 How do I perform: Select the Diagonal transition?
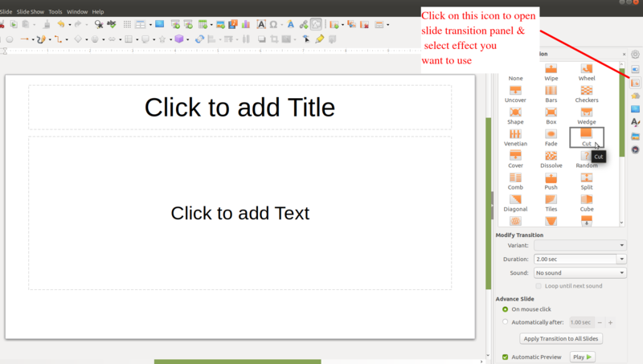pos(515,203)
